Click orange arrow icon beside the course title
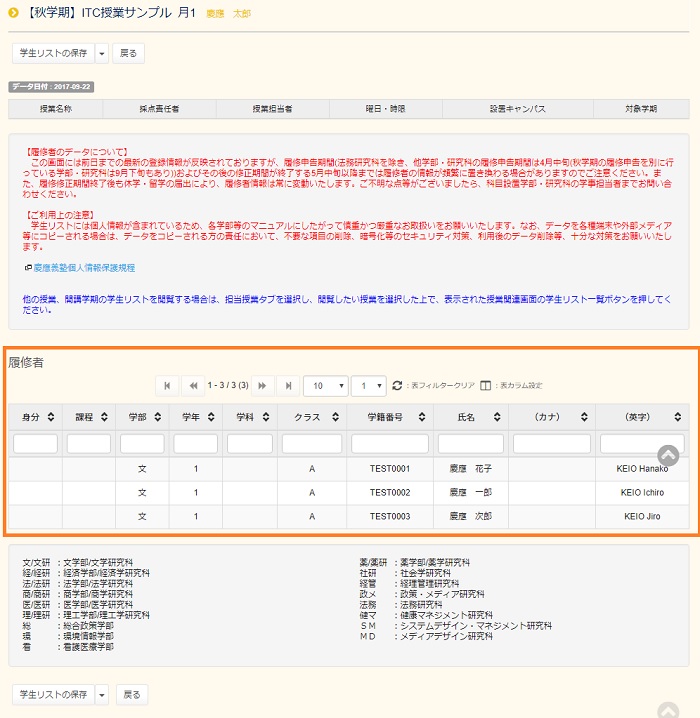Screen dimensions: 700x718 (x=12, y=14)
